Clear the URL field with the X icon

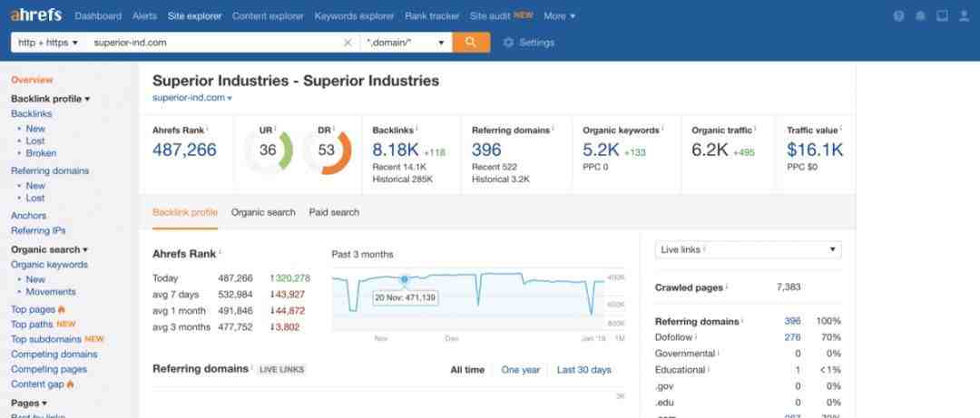pos(348,43)
